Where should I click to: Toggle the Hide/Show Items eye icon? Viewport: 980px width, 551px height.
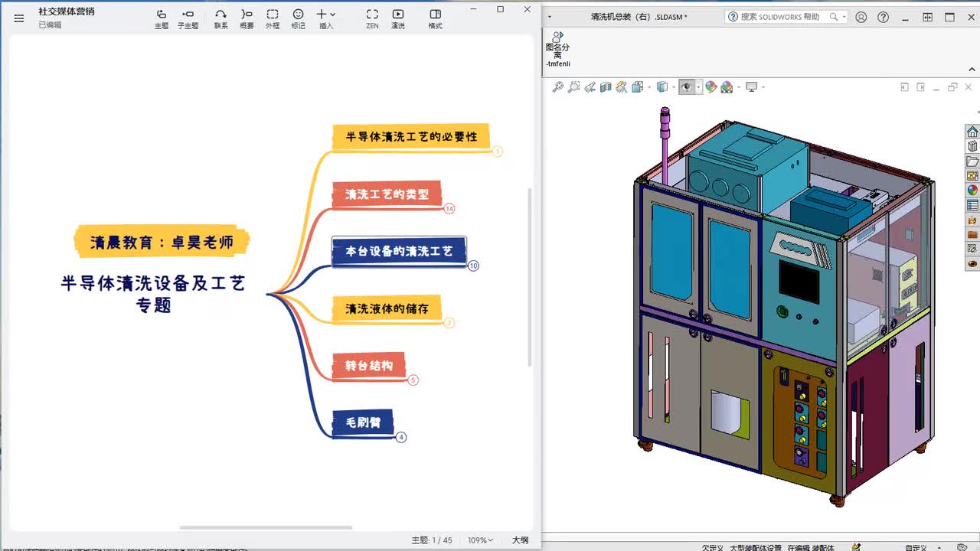687,87
